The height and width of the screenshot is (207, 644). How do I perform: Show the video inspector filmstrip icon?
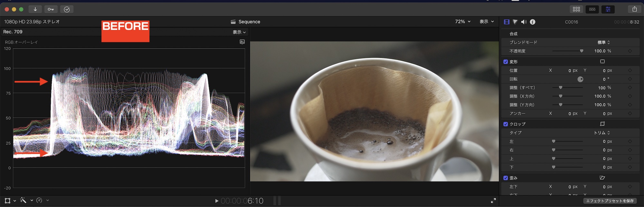pyautogui.click(x=507, y=22)
